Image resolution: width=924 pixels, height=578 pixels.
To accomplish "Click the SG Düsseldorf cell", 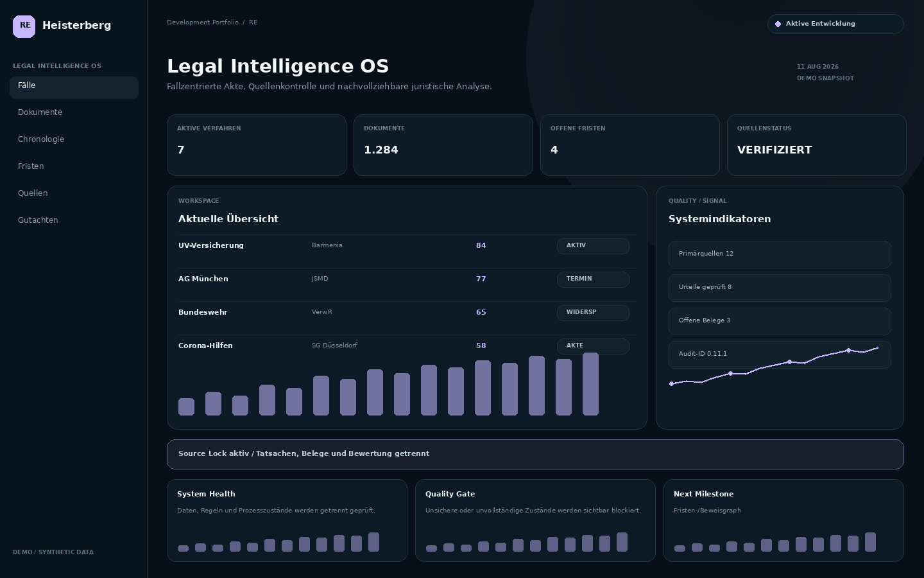I will click(x=334, y=346).
